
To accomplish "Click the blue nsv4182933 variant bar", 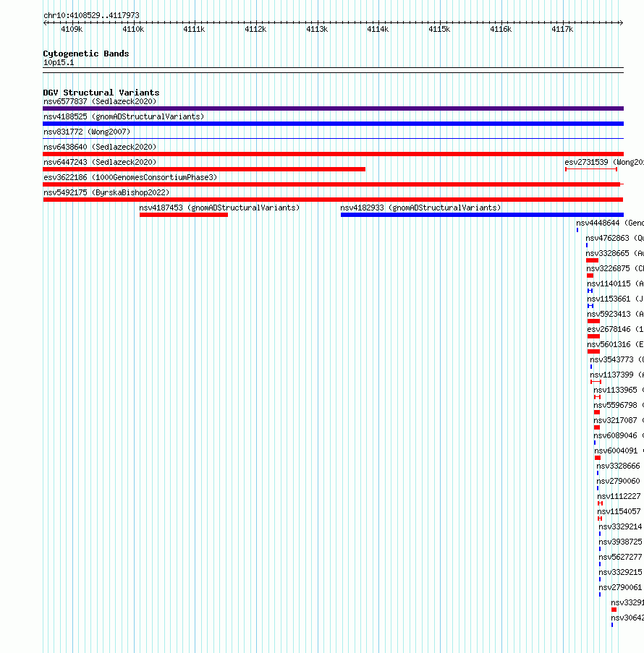I will coord(482,215).
